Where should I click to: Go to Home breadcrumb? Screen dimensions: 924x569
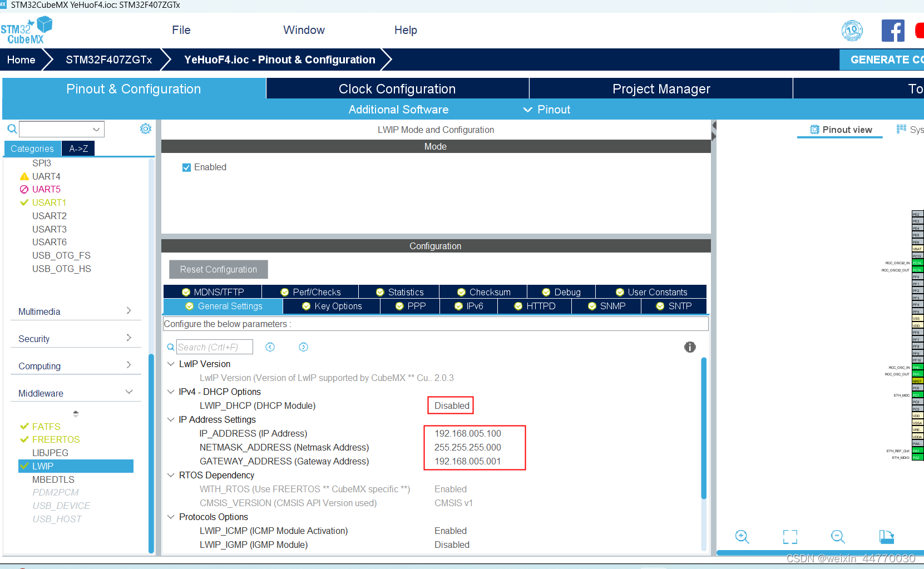tap(21, 60)
